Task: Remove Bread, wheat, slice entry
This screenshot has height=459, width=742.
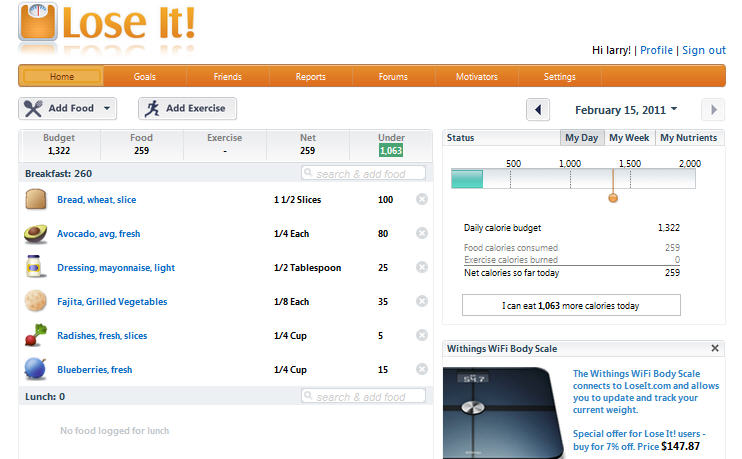Action: 422,199
